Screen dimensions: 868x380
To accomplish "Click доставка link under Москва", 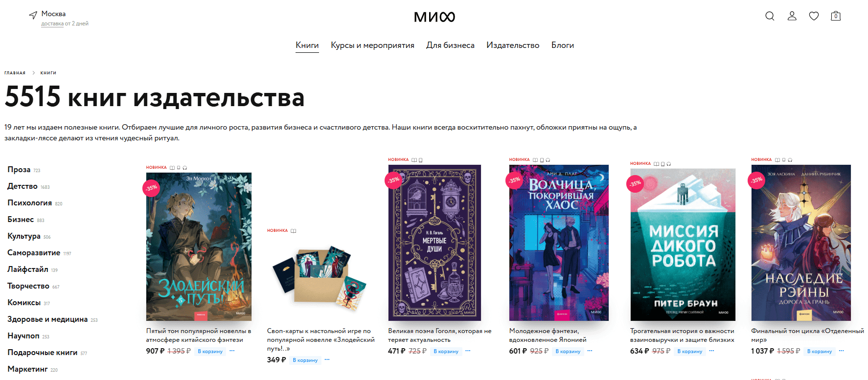I will point(52,23).
